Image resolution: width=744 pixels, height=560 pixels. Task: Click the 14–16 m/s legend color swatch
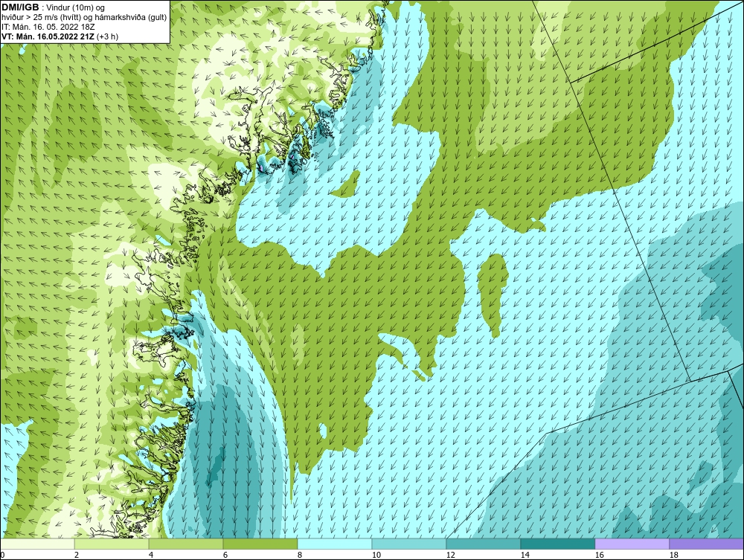(557, 544)
